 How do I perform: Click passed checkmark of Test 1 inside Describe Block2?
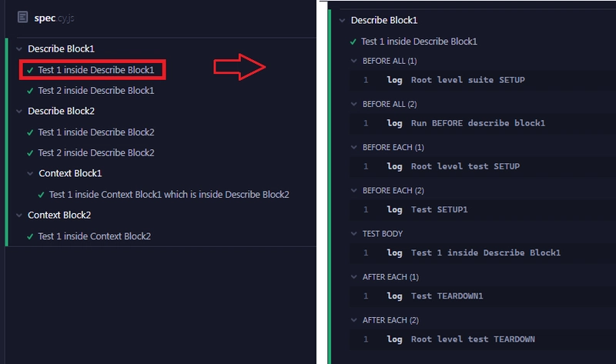(x=30, y=132)
